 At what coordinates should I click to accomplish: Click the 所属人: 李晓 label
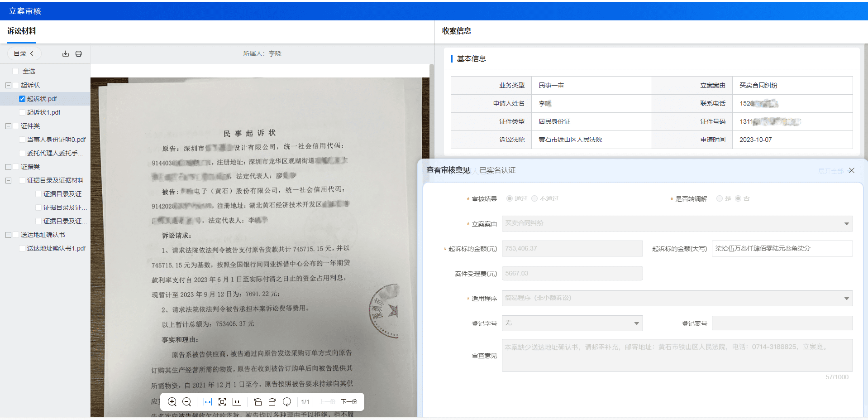point(262,53)
